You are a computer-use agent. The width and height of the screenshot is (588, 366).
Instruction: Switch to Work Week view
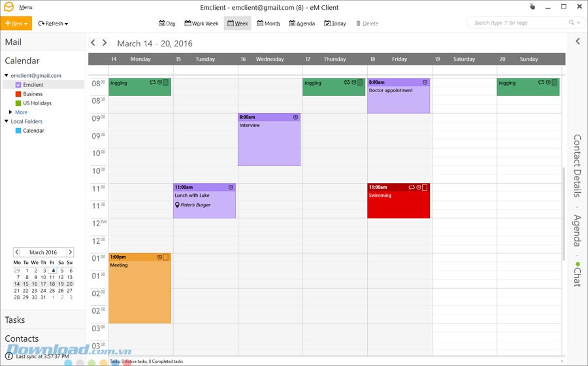(201, 24)
